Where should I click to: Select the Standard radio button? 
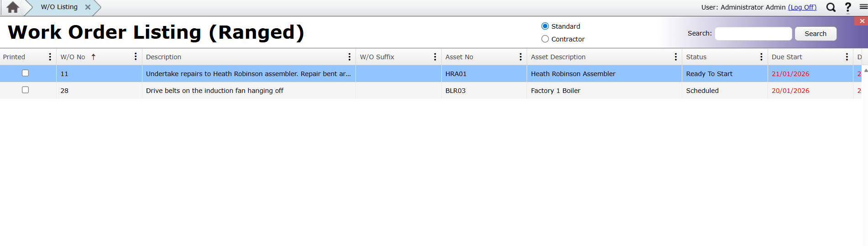[545, 26]
